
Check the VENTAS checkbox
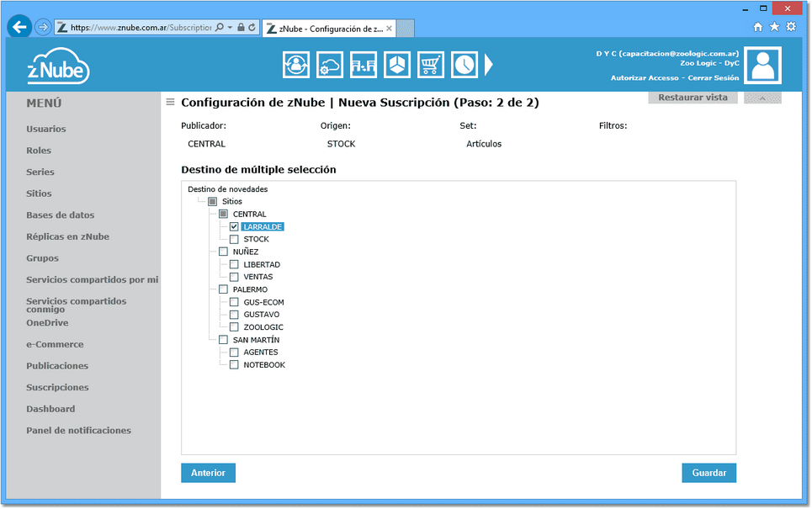click(234, 277)
